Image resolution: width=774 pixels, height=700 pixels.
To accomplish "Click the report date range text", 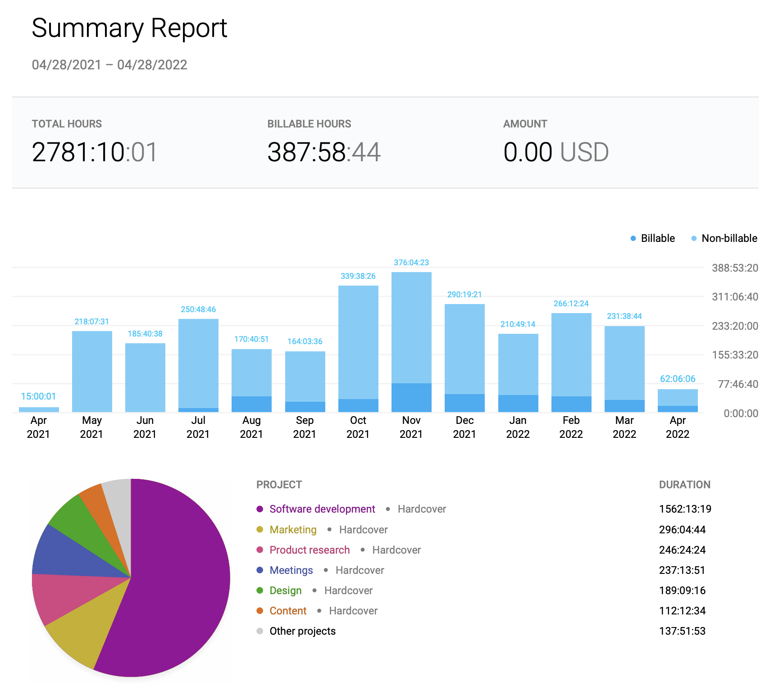I will point(109,65).
